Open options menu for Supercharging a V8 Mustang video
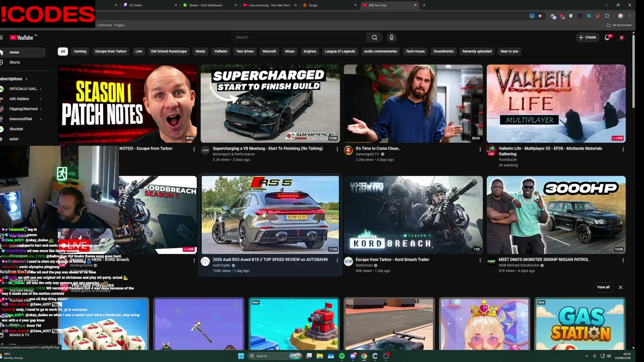The image size is (644, 362). (x=337, y=149)
